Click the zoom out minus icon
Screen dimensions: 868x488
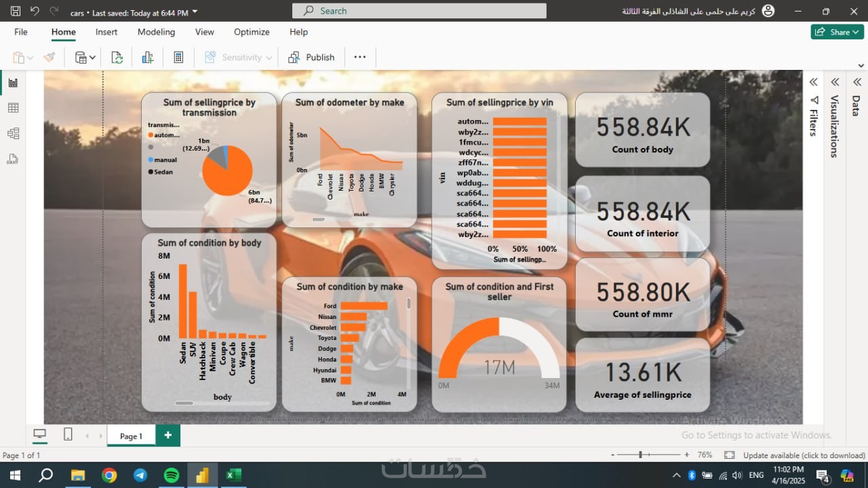(612, 455)
